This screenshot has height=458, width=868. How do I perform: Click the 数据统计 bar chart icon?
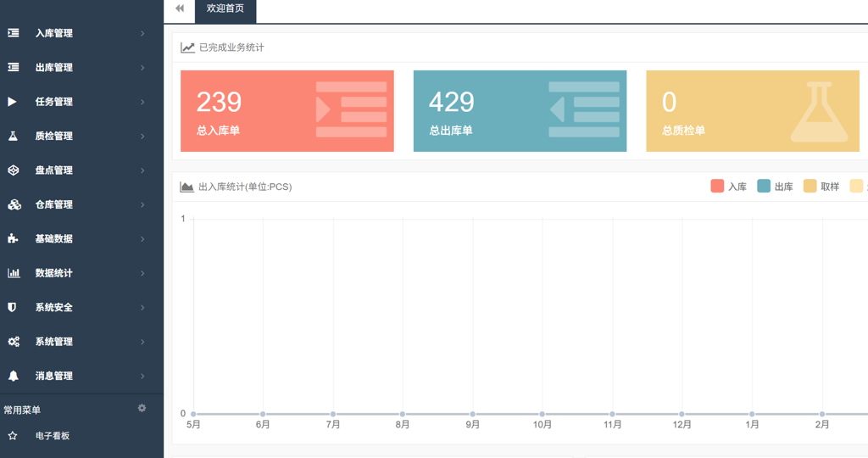coord(14,273)
